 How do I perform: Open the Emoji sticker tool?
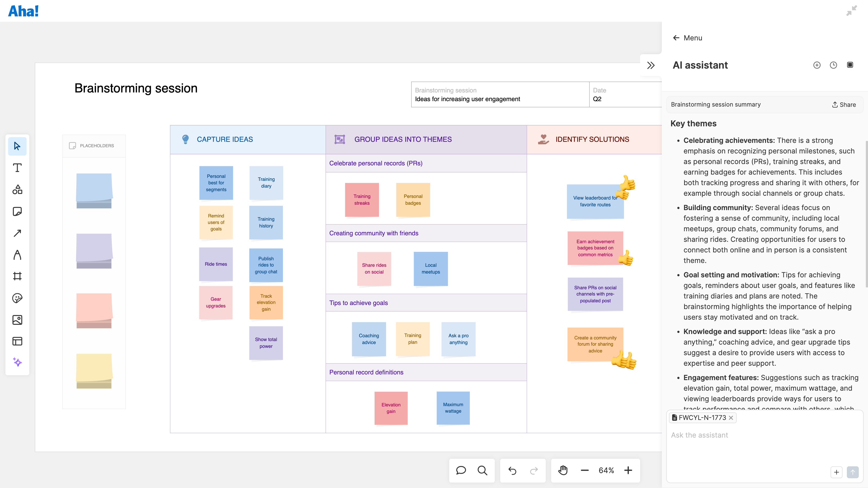17,298
